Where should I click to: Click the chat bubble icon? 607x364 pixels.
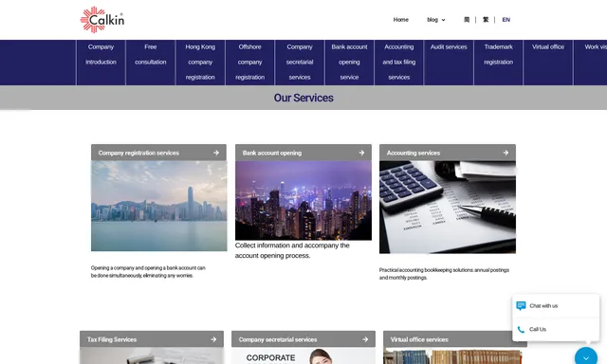[521, 305]
